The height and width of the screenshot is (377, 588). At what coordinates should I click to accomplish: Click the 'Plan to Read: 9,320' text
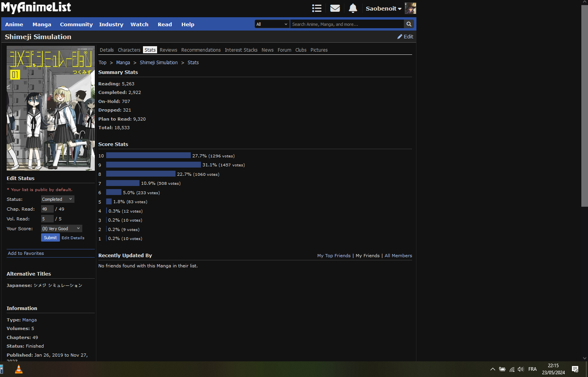coord(122,119)
